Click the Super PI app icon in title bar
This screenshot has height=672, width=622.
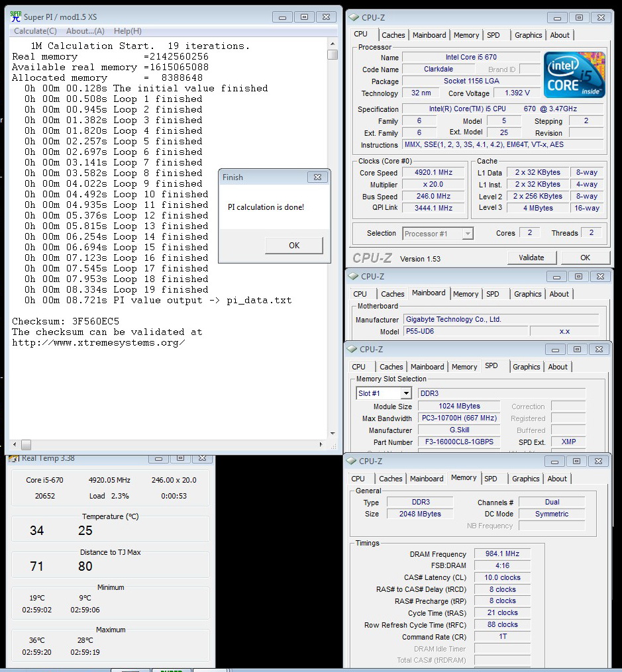coord(15,17)
